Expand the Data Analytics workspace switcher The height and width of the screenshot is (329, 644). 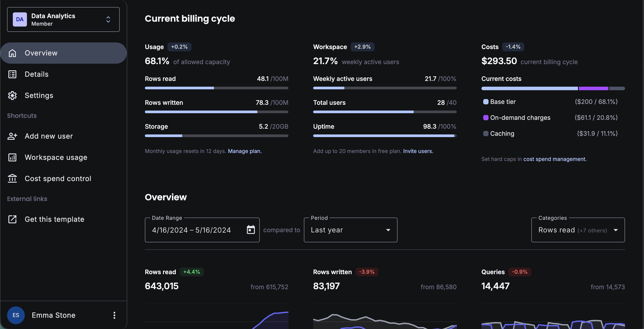coord(108,19)
